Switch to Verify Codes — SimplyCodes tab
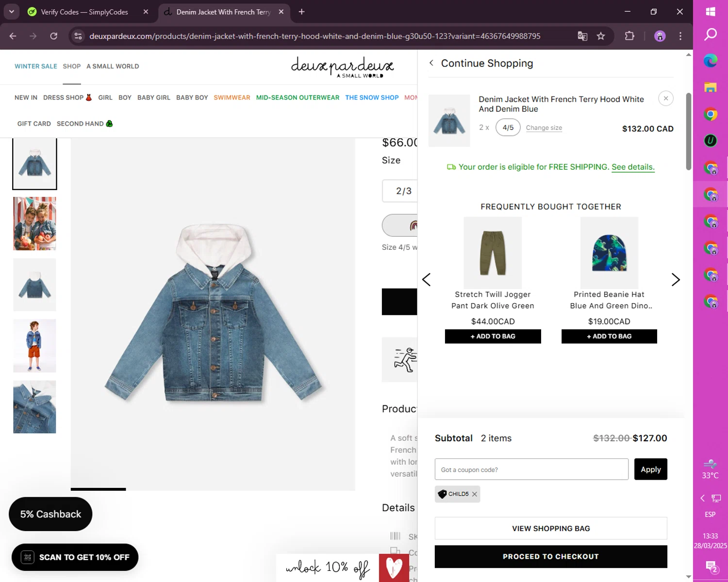The height and width of the screenshot is (582, 728). pos(84,12)
